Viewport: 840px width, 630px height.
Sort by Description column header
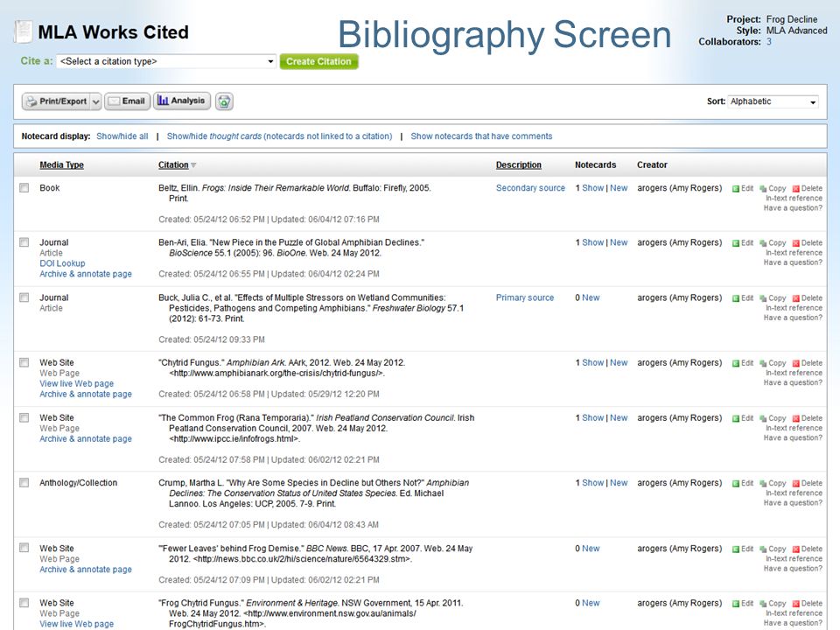point(519,165)
